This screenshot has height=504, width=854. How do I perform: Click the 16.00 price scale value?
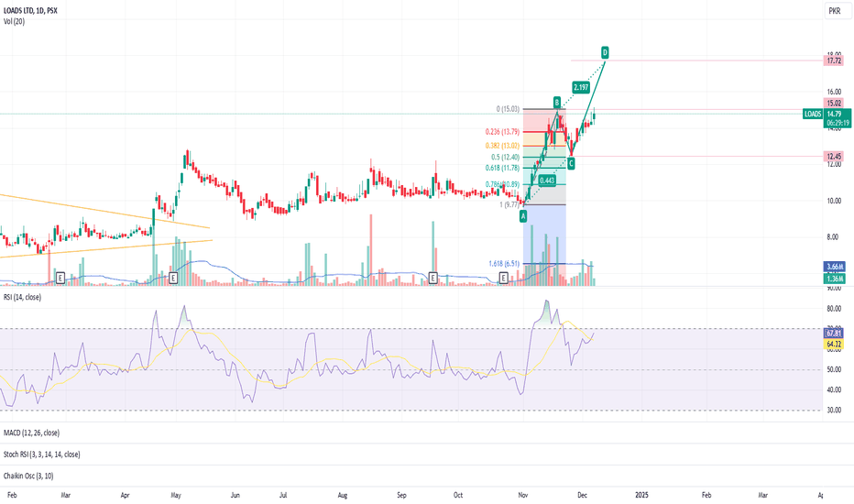pyautogui.click(x=834, y=92)
